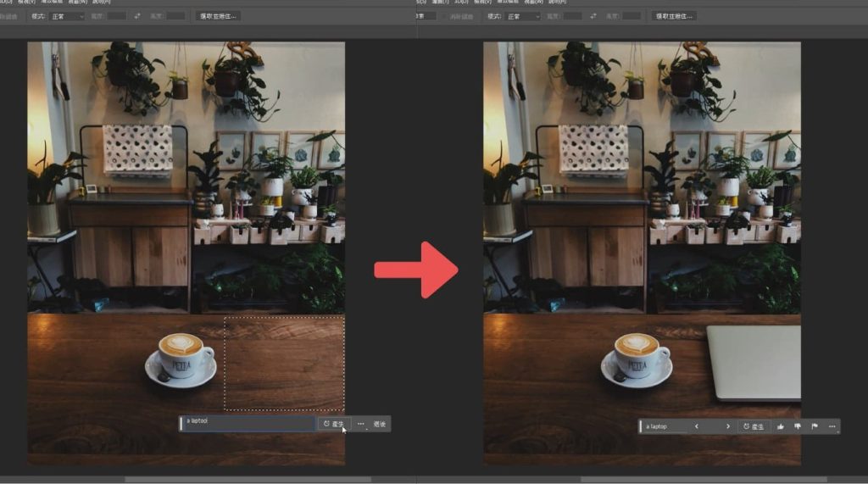Viewport: 868px width, 484px height.
Task: Show the previous generated variation in the right taskbar
Action: click(697, 426)
